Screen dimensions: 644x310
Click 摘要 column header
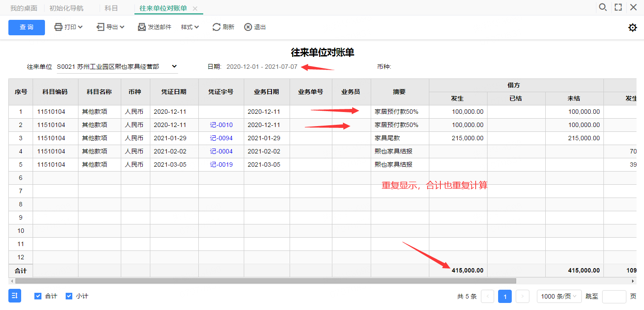(399, 92)
